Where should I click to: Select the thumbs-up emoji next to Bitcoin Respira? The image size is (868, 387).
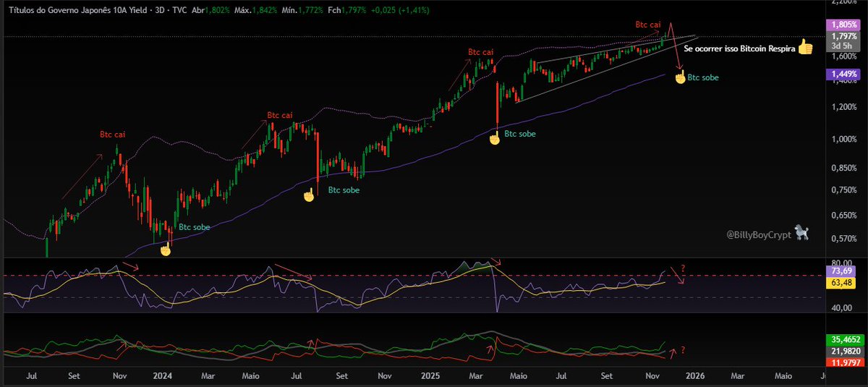806,48
